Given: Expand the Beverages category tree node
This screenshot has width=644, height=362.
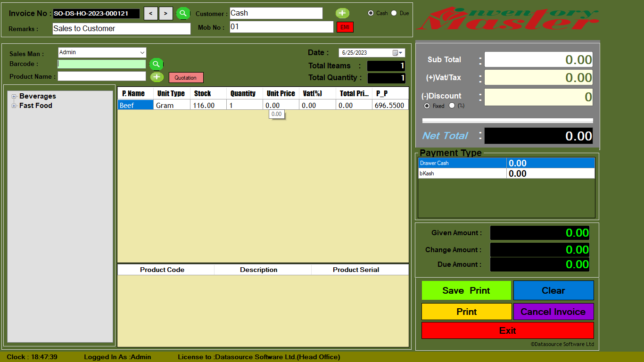Looking at the screenshot, I should 14,96.
